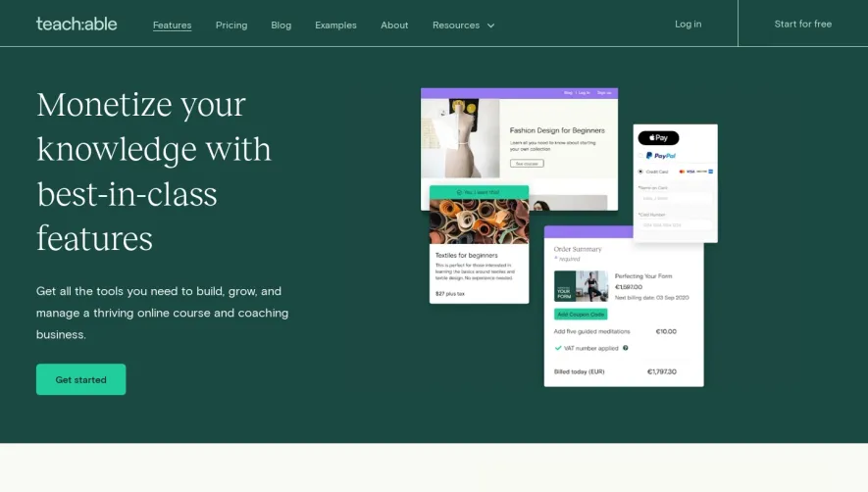
Task: Open the Features nav link
Action: point(173,25)
